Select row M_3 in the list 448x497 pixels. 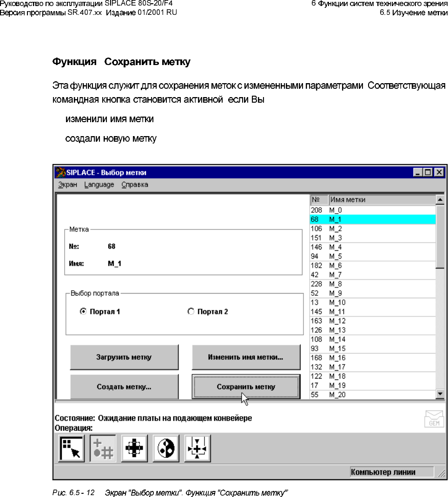pyautogui.click(x=373, y=238)
